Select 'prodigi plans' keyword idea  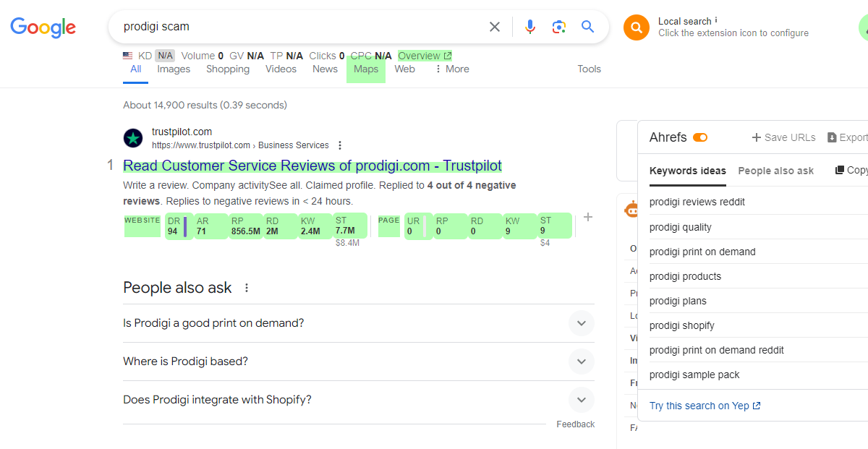(x=678, y=301)
